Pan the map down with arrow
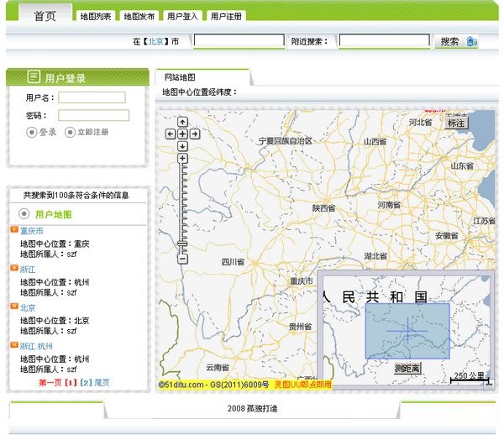504x435 pixels. point(182,144)
